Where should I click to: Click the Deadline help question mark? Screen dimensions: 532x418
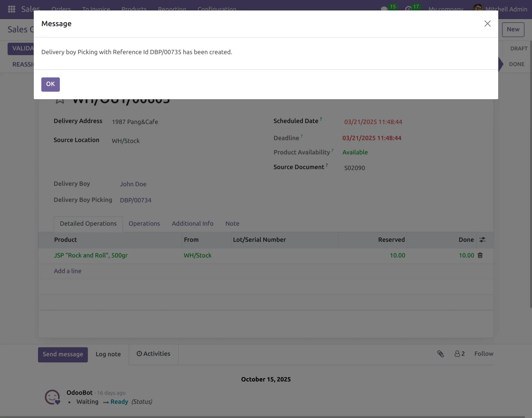[302, 136]
